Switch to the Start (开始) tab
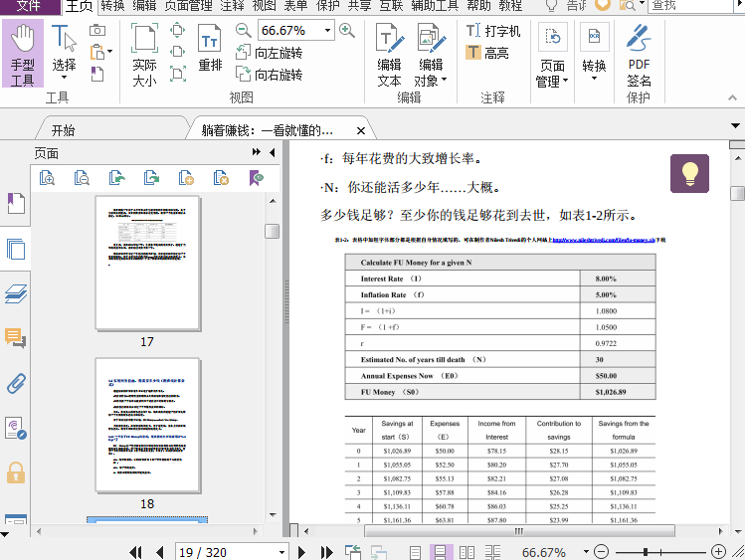 click(x=63, y=130)
